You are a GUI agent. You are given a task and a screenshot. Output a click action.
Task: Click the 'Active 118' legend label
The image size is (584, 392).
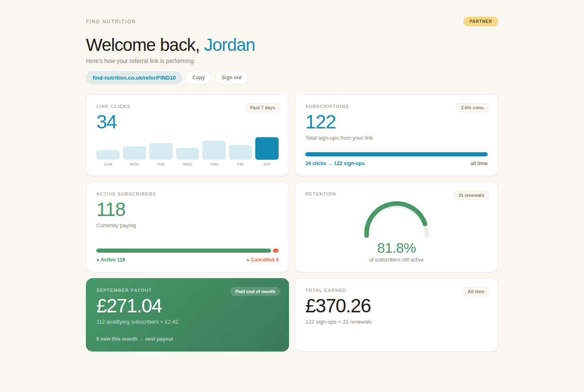click(x=111, y=260)
